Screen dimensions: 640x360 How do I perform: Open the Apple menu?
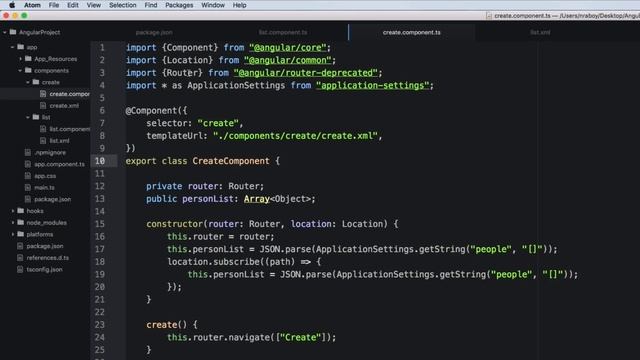pyautogui.click(x=12, y=5)
